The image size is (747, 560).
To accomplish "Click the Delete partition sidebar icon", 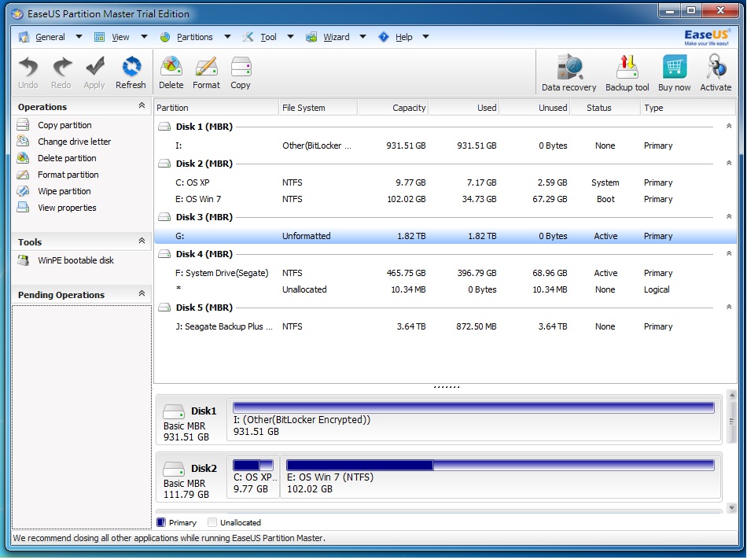I will [x=23, y=158].
